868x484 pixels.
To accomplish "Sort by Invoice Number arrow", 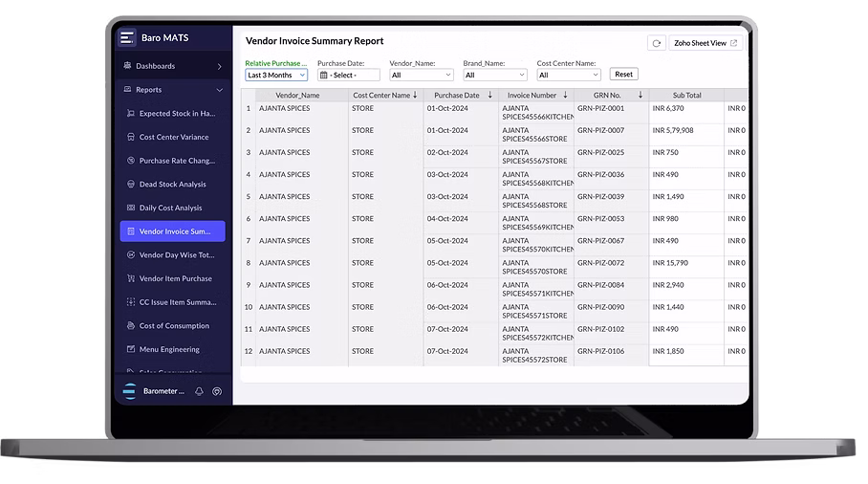I will point(565,95).
